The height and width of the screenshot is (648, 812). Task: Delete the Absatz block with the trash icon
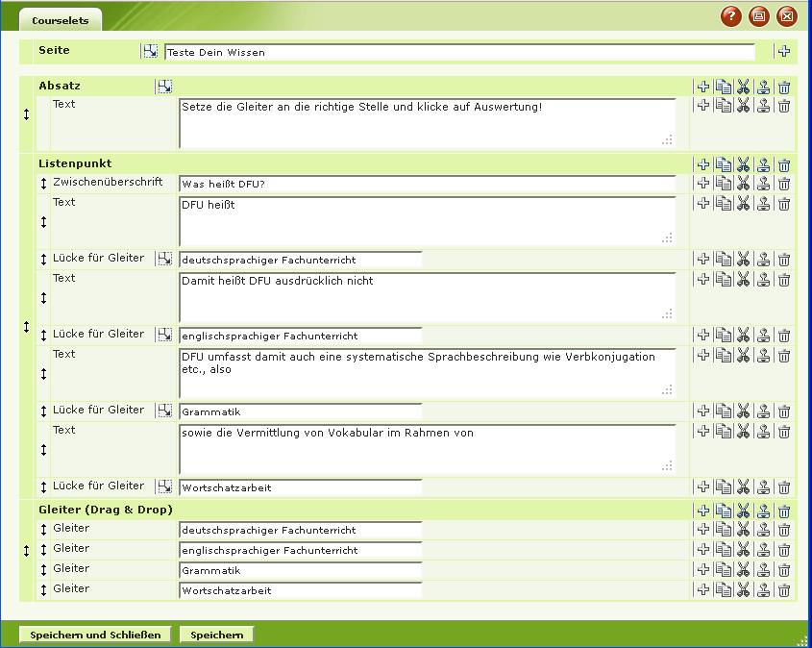pyautogui.click(x=784, y=87)
